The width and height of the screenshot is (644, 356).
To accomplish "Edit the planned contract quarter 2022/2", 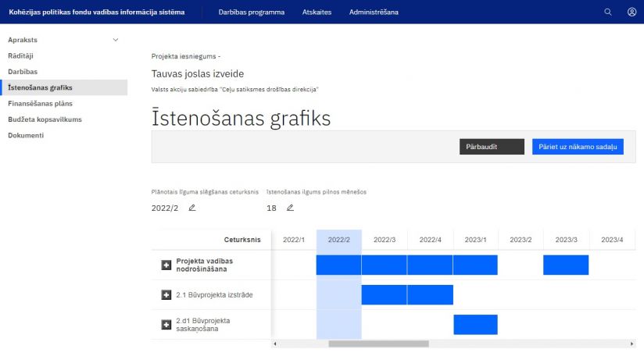I will click(192, 208).
